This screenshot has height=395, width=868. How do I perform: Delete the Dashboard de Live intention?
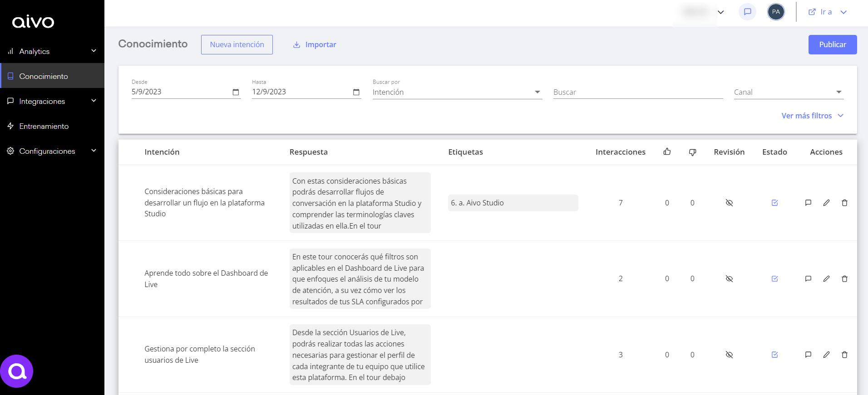point(844,278)
